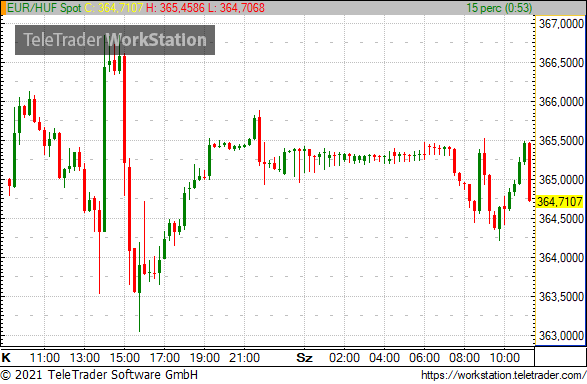
Task: Click the high value H: 365,4586
Action: click(176, 8)
